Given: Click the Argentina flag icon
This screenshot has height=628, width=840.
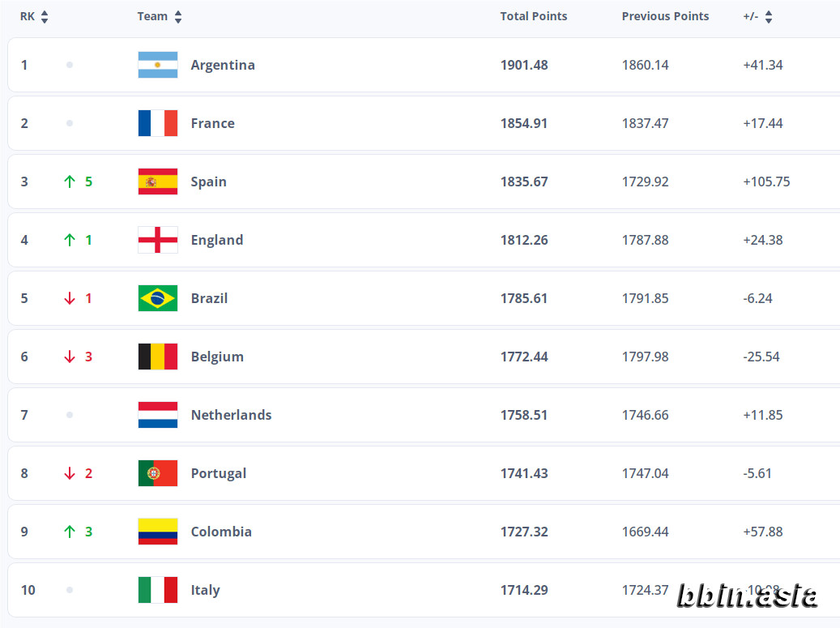Looking at the screenshot, I should [x=157, y=65].
